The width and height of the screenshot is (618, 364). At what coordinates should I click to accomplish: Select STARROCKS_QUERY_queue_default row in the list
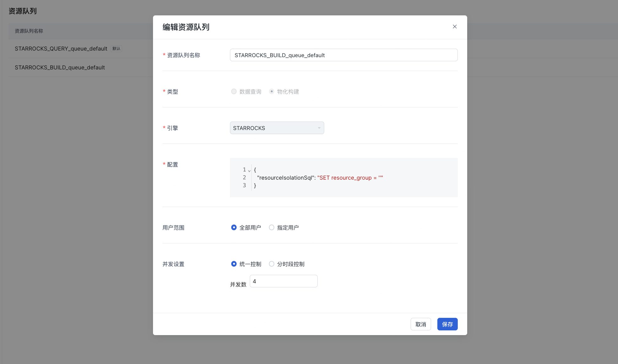61,49
